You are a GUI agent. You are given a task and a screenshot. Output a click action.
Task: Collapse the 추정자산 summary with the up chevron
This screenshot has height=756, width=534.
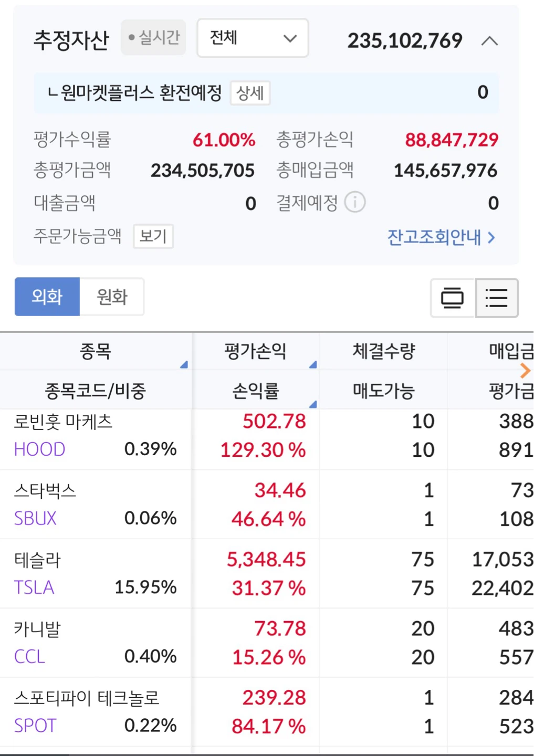click(x=489, y=41)
